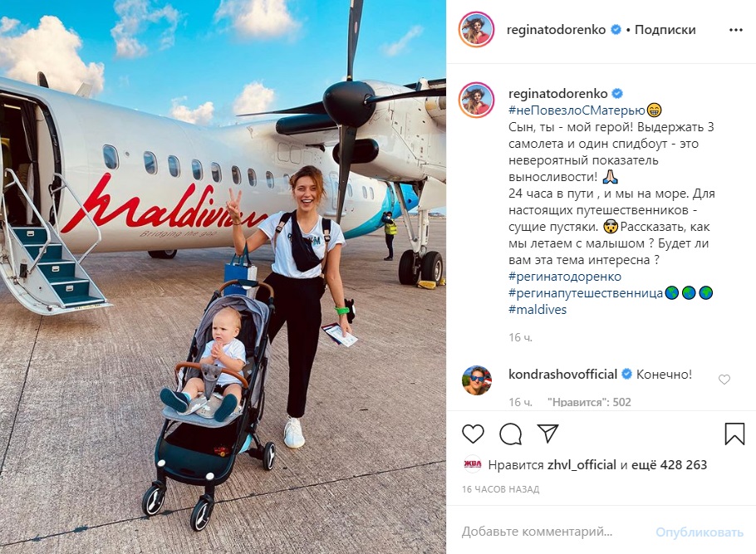Open reginatodorenko profile picture in header
Screen dimensions: 756x554
tap(476, 29)
